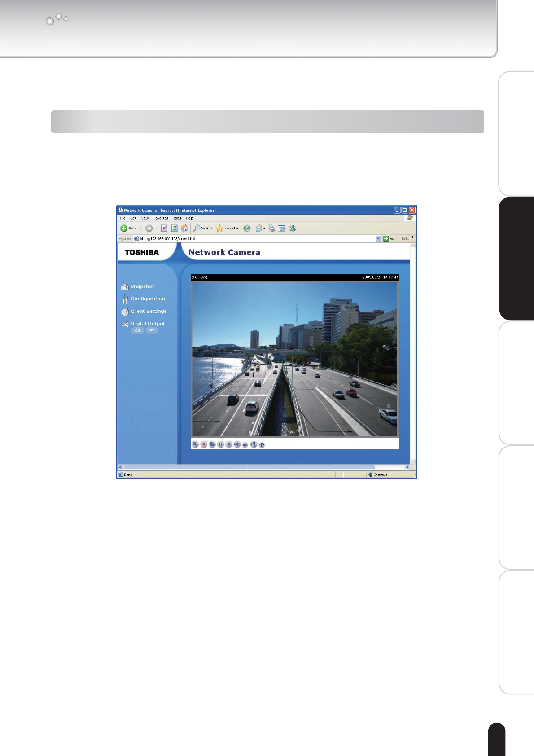
Task: Click the Mail envelope icon
Action: point(259,228)
